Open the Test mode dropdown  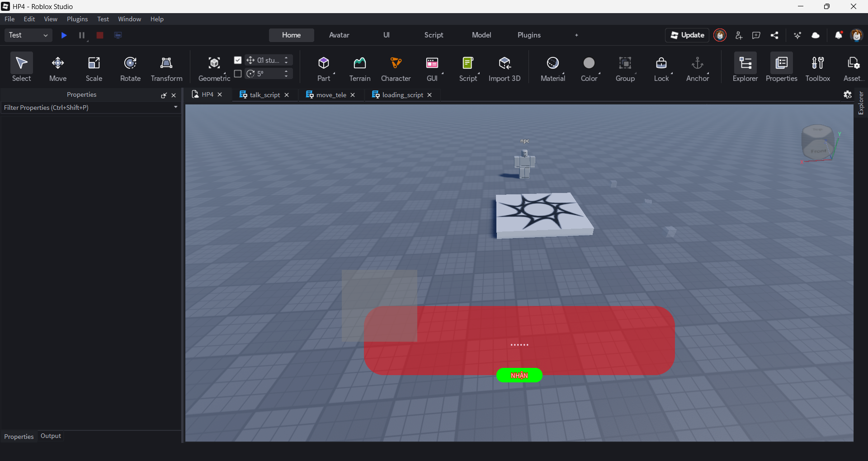pyautogui.click(x=28, y=35)
